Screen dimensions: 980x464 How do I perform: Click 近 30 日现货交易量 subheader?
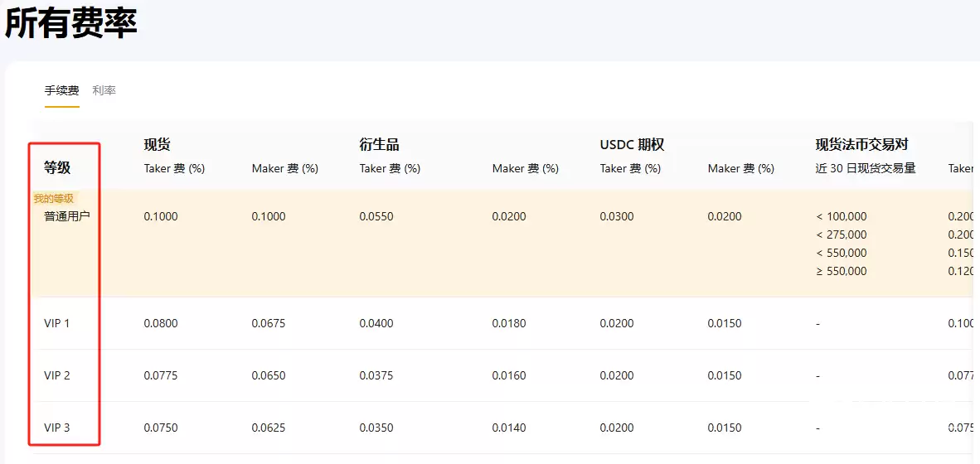click(865, 168)
